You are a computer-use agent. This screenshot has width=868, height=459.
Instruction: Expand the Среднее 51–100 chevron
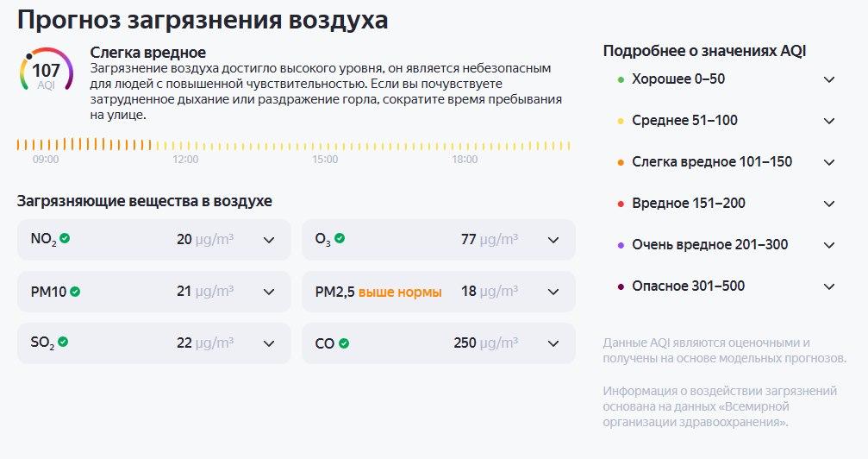829,121
